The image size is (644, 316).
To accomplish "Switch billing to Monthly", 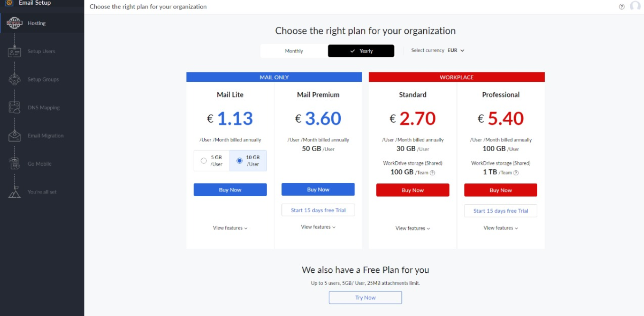I will [x=294, y=51].
